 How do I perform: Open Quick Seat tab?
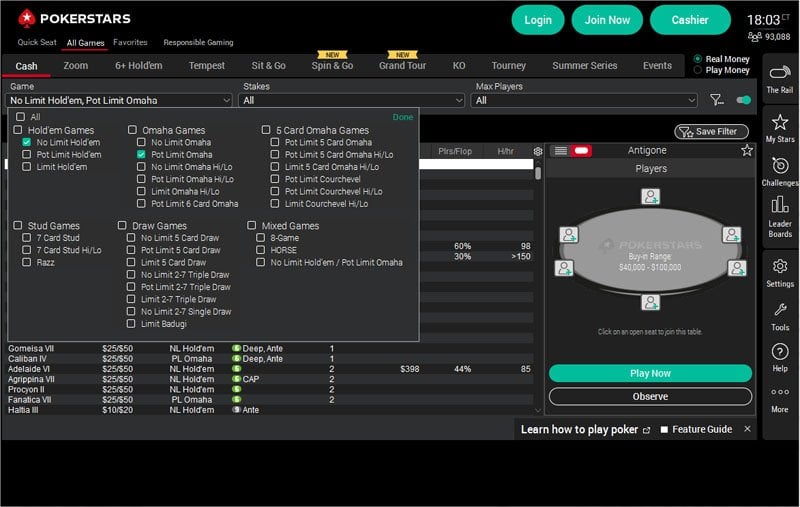tap(37, 42)
